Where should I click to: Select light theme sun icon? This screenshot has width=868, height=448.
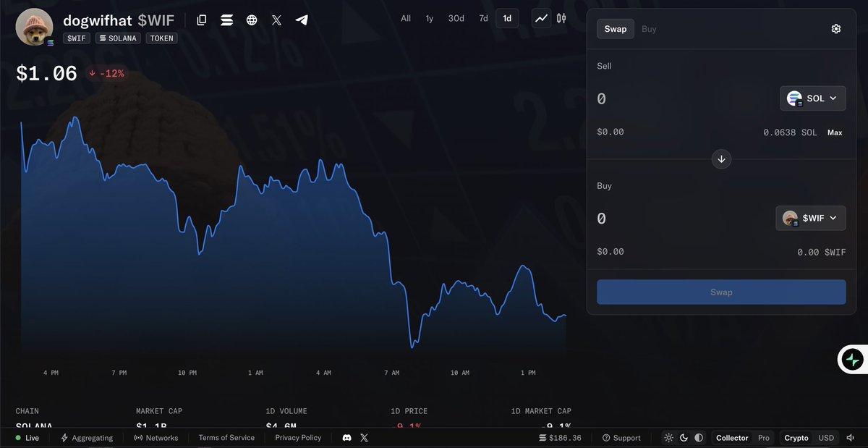pyautogui.click(x=668, y=438)
